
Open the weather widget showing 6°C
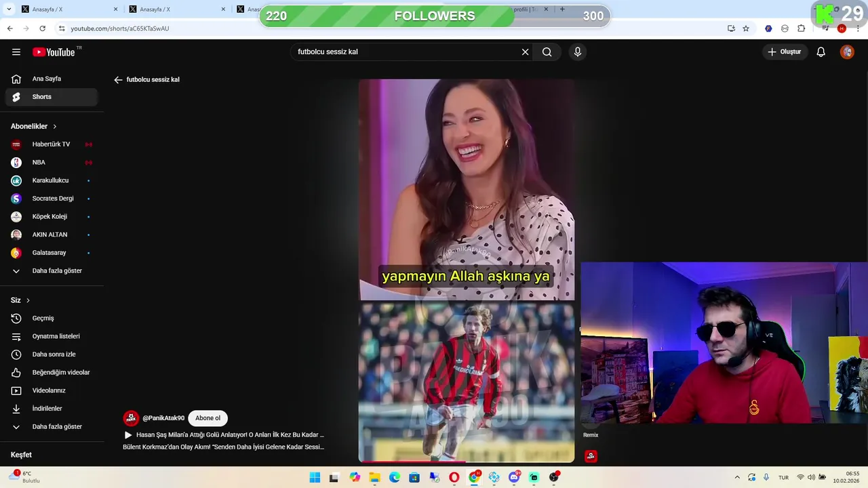pyautogui.click(x=24, y=477)
